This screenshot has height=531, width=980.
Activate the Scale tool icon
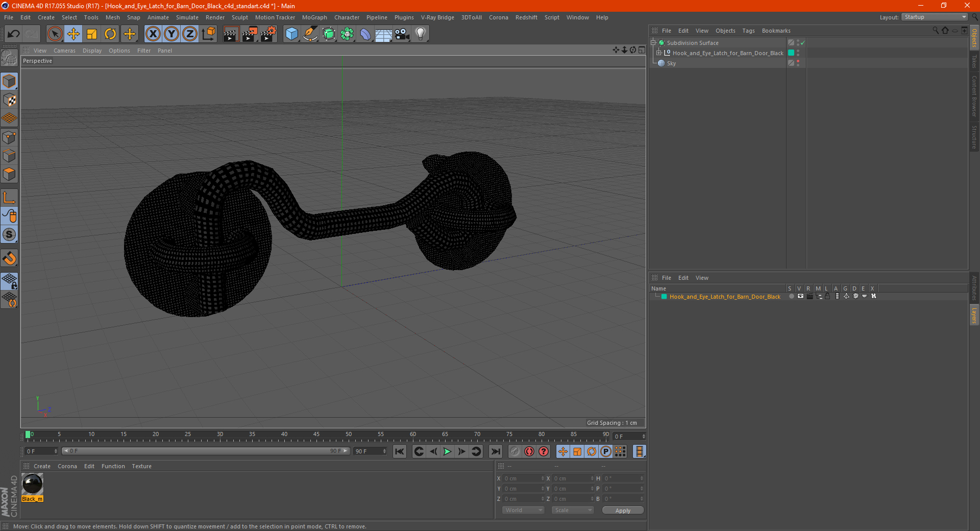pyautogui.click(x=92, y=34)
